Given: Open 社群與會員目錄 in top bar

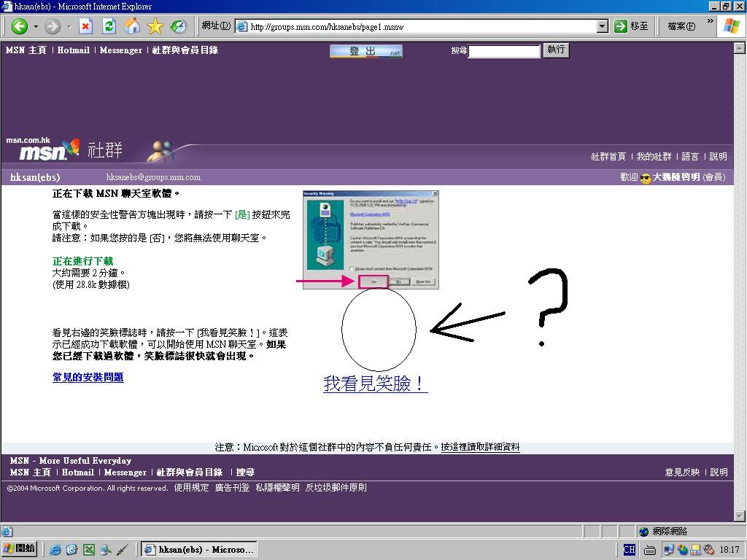Looking at the screenshot, I should [185, 50].
